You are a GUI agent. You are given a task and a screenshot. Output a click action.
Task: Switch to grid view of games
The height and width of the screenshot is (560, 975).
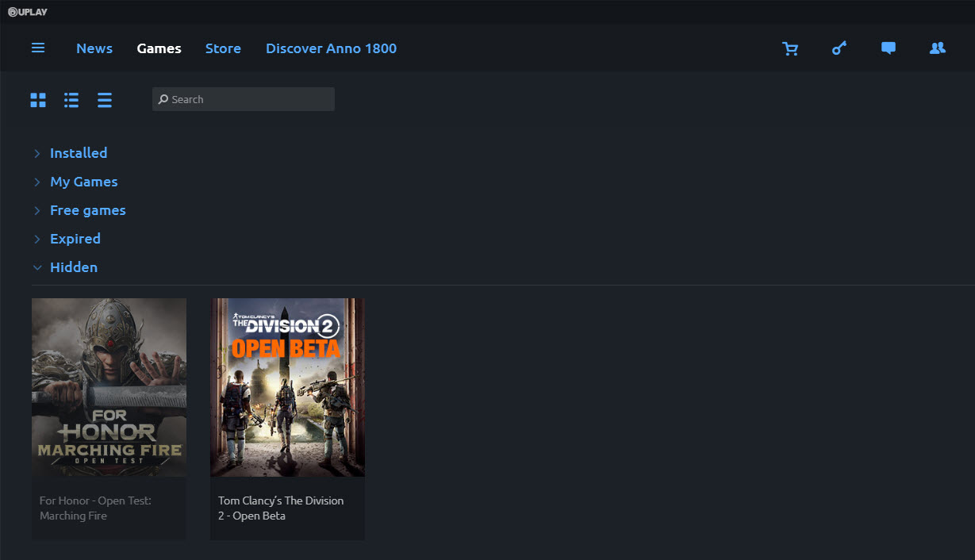[x=37, y=99]
